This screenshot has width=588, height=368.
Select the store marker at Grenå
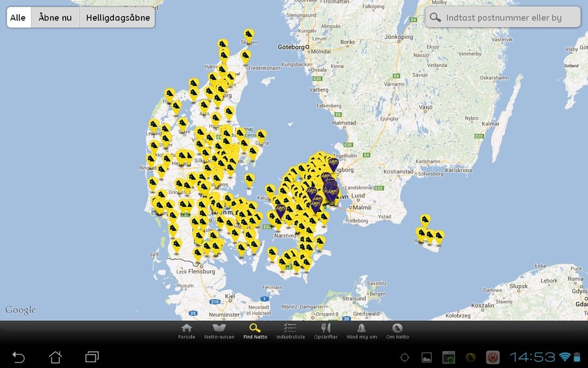click(261, 137)
